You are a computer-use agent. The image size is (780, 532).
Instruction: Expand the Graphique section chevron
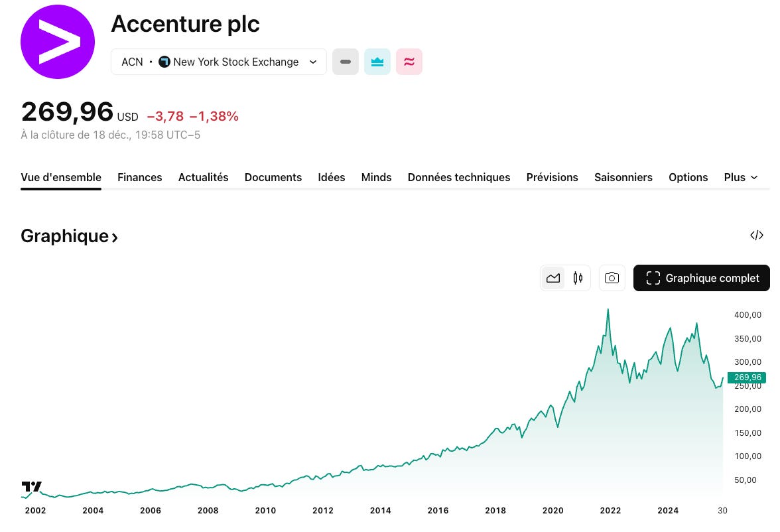coord(115,237)
